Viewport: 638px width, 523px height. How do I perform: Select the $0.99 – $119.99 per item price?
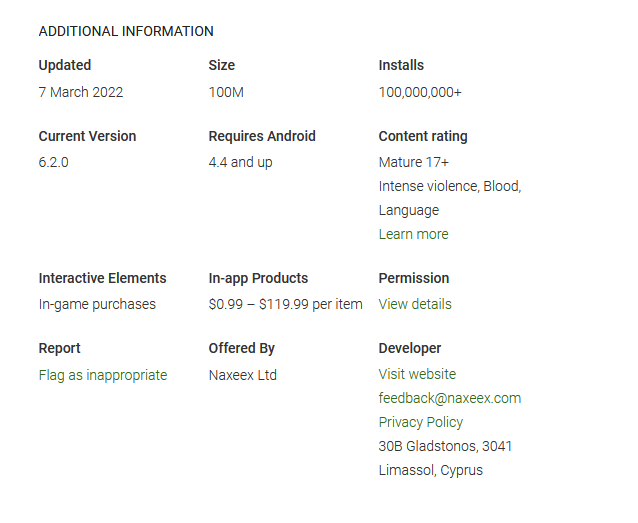pyautogui.click(x=285, y=304)
